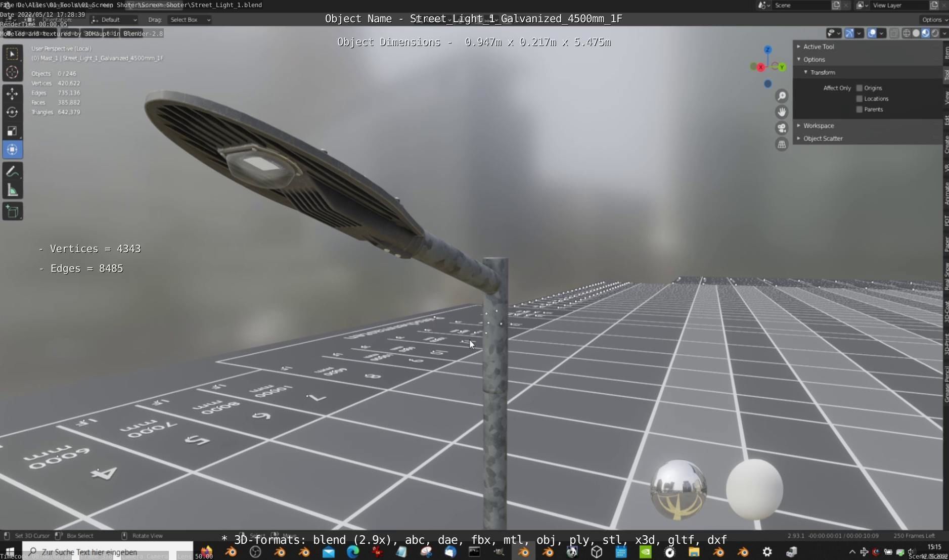Activate the 3D Cursor tool
949x560 pixels.
pos(13,73)
